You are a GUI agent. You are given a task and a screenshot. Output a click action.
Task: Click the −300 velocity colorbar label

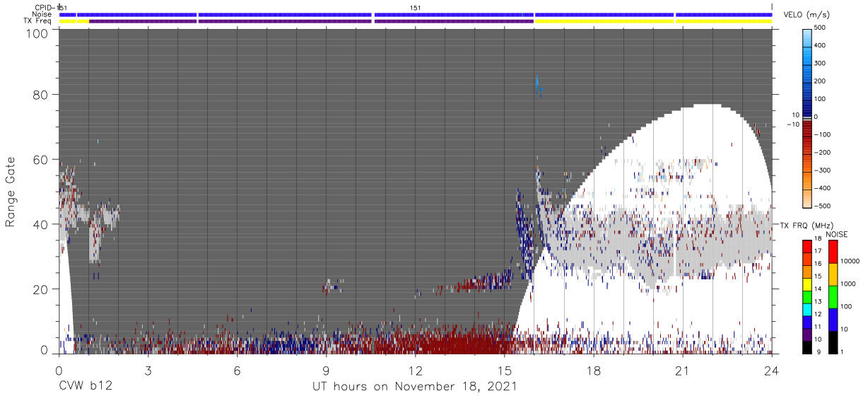click(823, 170)
